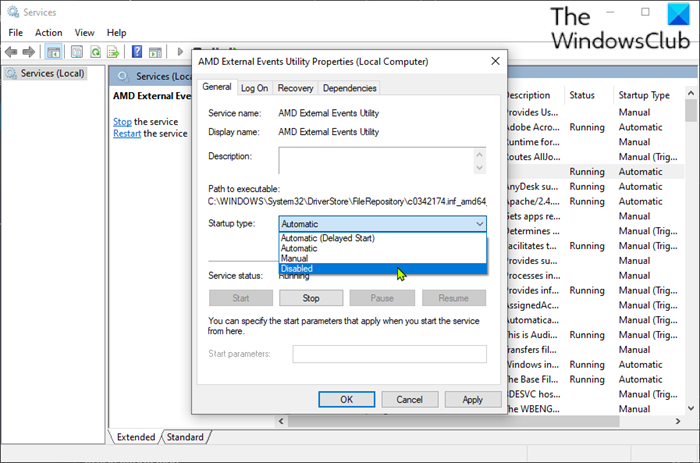The width and height of the screenshot is (700, 463).
Task: Click the Stop the service link
Action: (122, 121)
